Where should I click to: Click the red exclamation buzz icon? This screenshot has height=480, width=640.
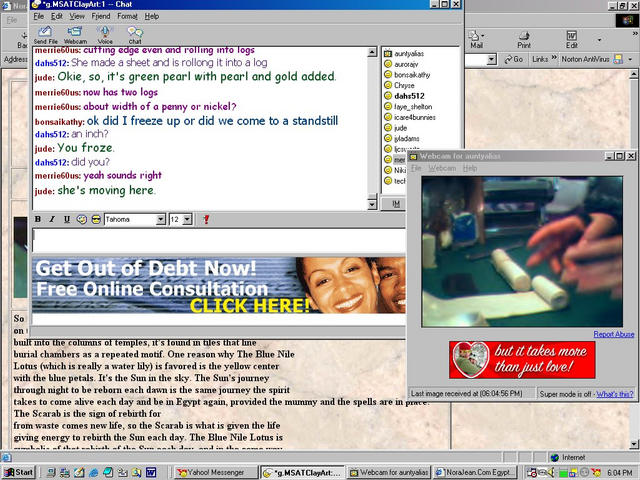point(206,219)
